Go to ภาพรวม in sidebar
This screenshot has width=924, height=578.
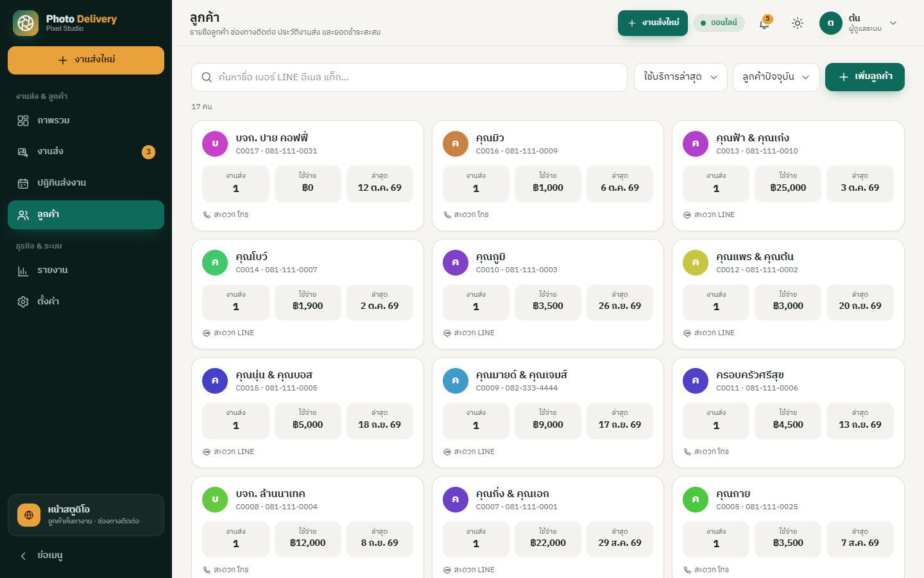tap(86, 121)
